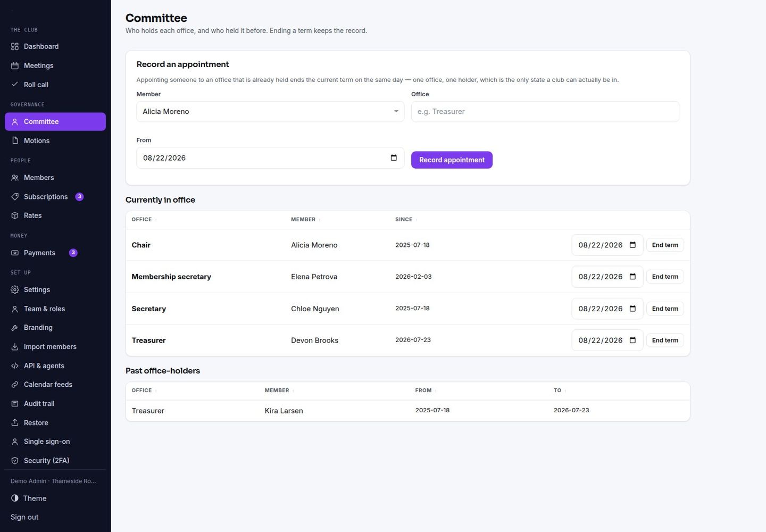Open the Members section

(x=55, y=178)
